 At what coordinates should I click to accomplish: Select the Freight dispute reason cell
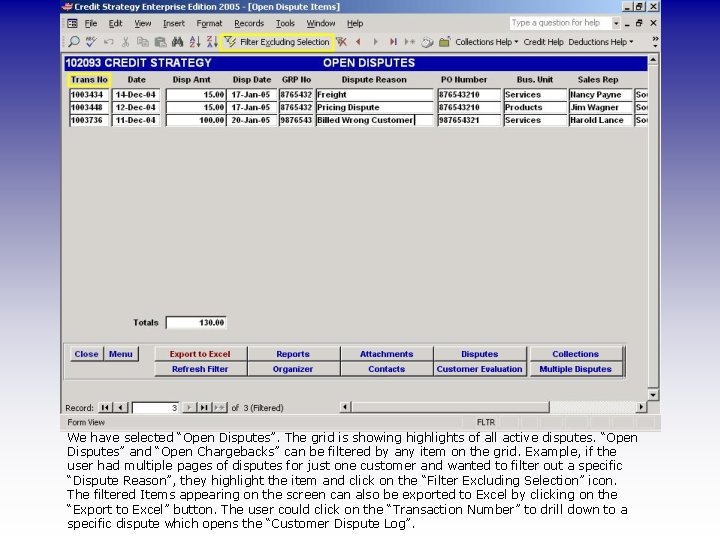tap(374, 95)
